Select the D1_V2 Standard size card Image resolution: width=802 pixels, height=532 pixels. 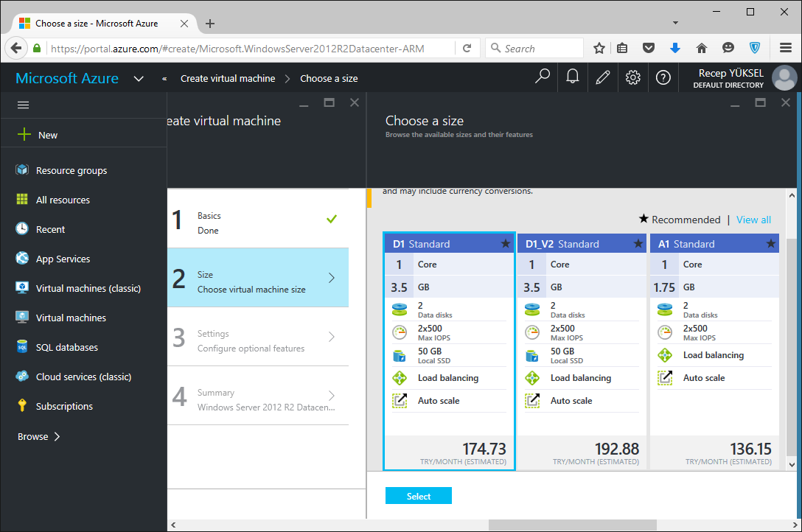tap(582, 351)
